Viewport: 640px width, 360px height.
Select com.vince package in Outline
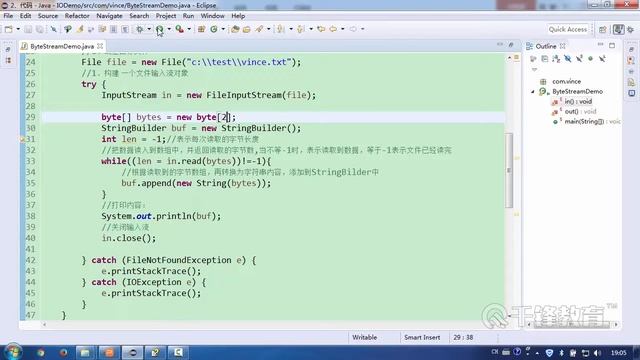click(x=566, y=81)
